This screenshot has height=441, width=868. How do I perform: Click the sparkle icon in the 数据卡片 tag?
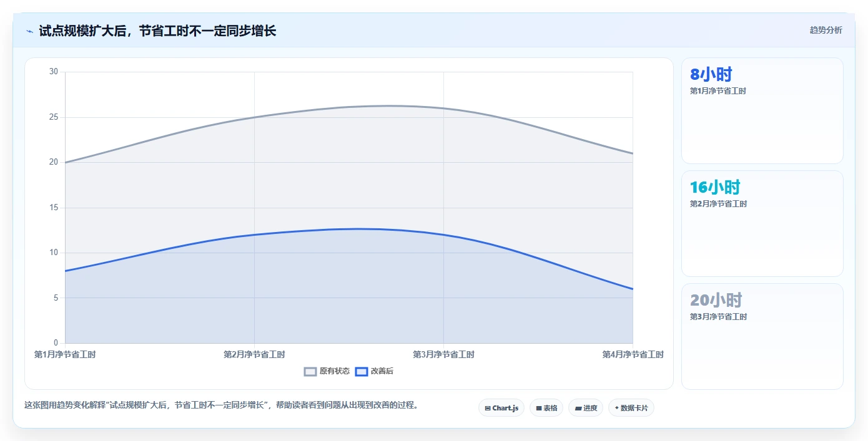(x=617, y=408)
